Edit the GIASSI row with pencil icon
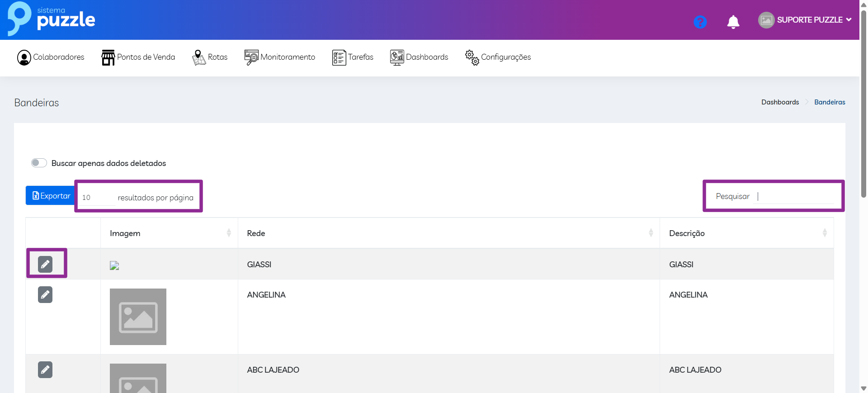868x393 pixels. 45,264
